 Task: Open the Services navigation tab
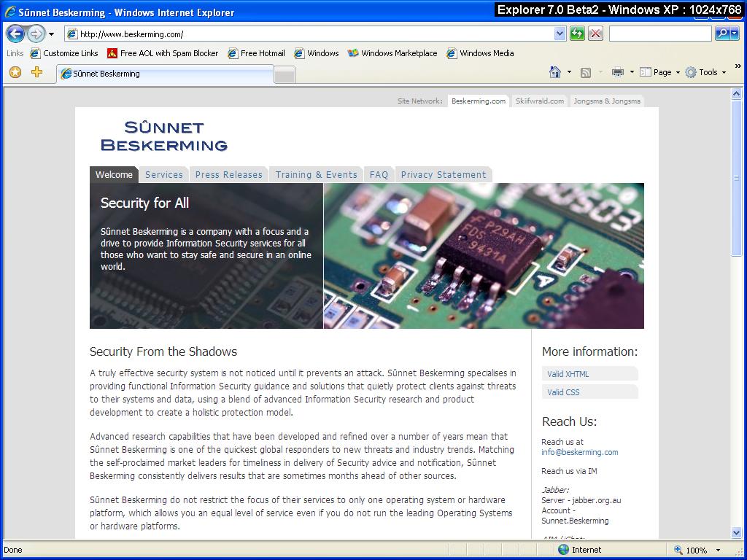tap(164, 175)
